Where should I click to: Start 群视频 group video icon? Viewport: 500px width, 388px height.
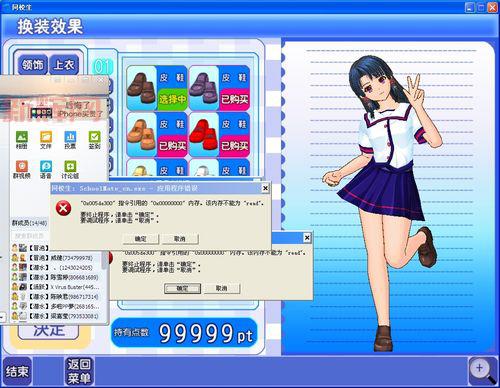coord(22,169)
